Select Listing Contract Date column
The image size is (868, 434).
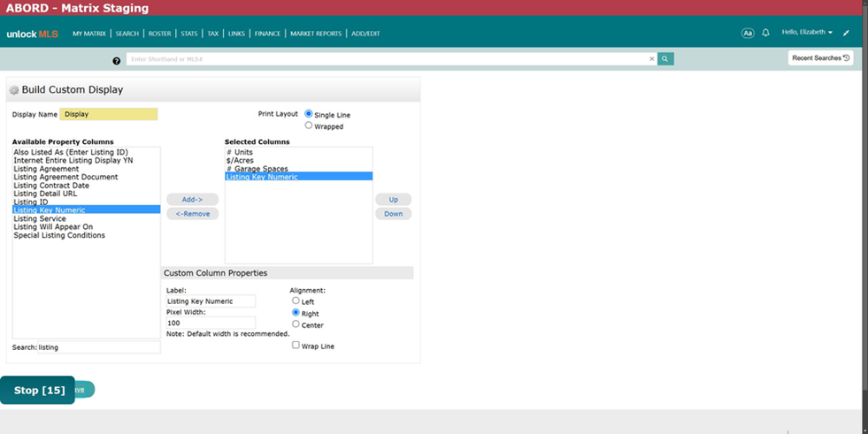(87, 186)
